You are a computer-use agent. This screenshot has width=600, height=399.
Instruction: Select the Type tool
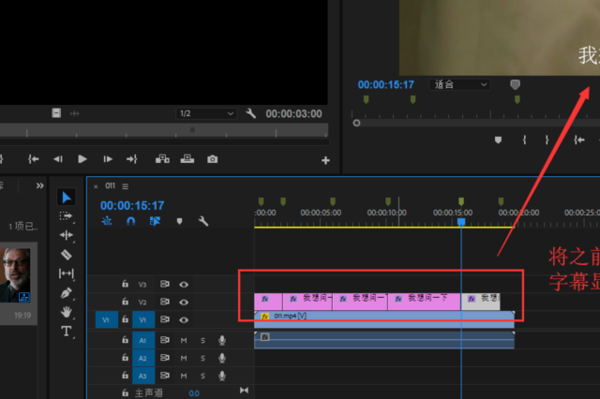[x=66, y=331]
